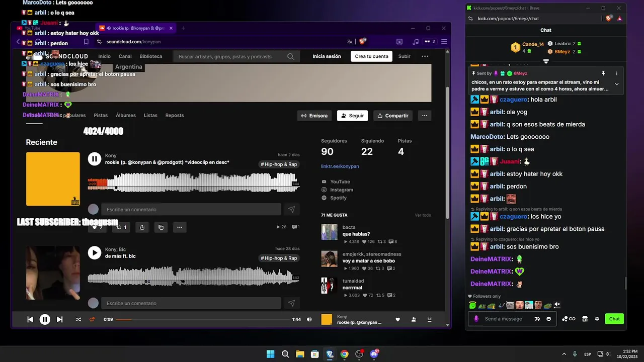Send comment on the rookie track
This screenshot has height=362, width=644.
(291, 209)
